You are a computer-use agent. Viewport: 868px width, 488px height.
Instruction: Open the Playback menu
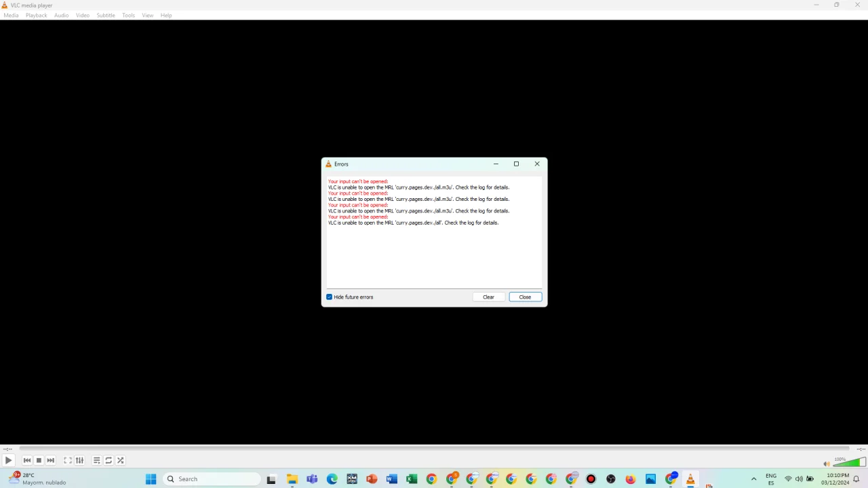[37, 15]
